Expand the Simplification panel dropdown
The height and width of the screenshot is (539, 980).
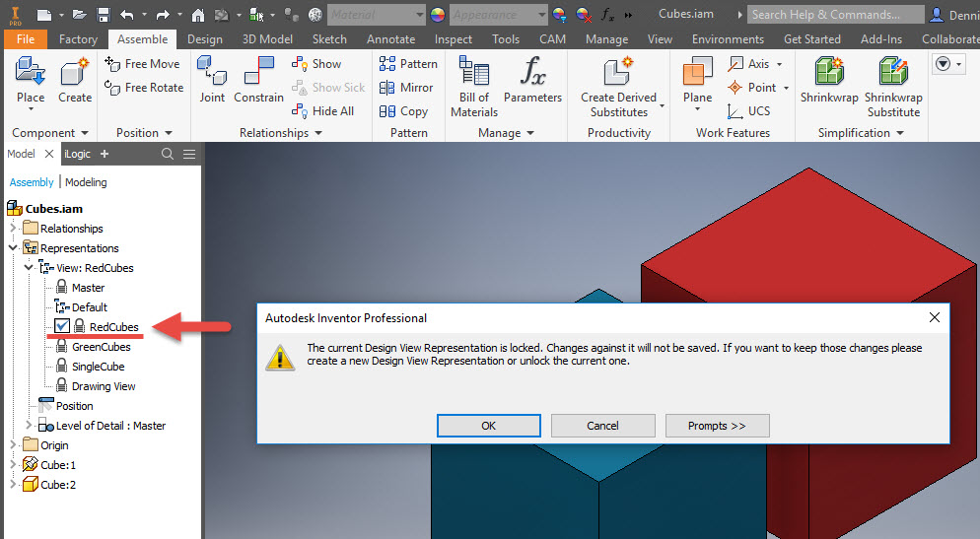point(900,133)
